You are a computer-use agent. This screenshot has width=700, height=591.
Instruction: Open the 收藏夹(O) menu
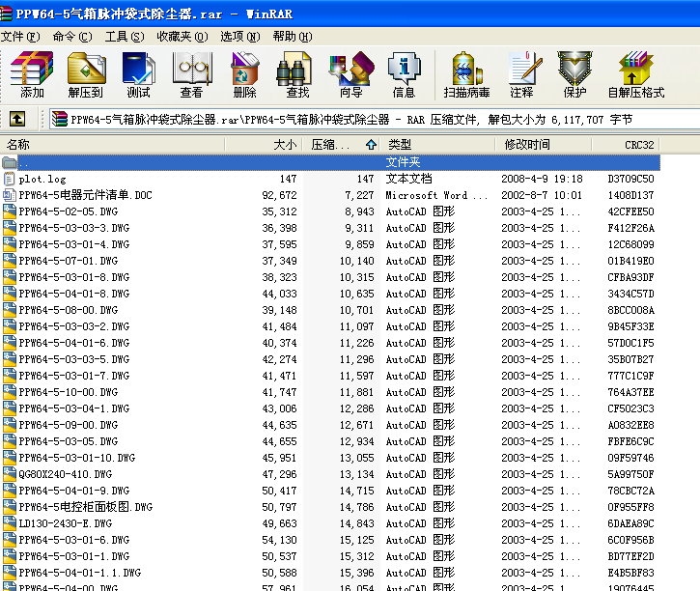182,37
